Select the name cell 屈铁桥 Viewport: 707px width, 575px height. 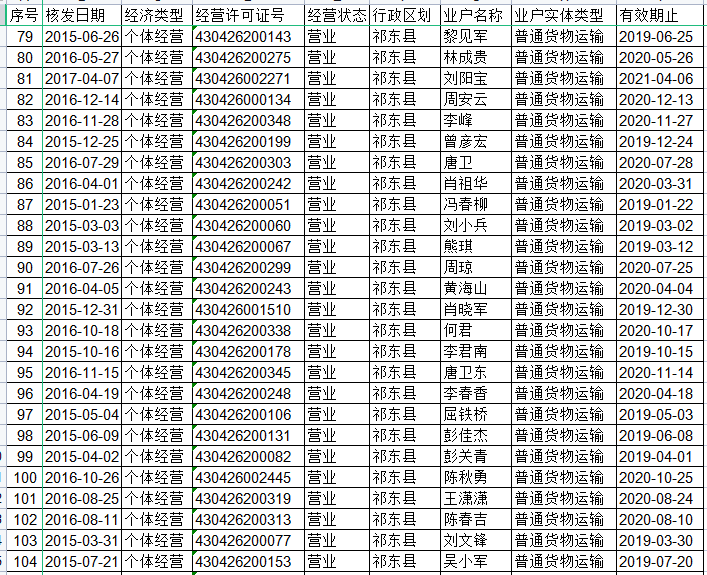tap(465, 414)
